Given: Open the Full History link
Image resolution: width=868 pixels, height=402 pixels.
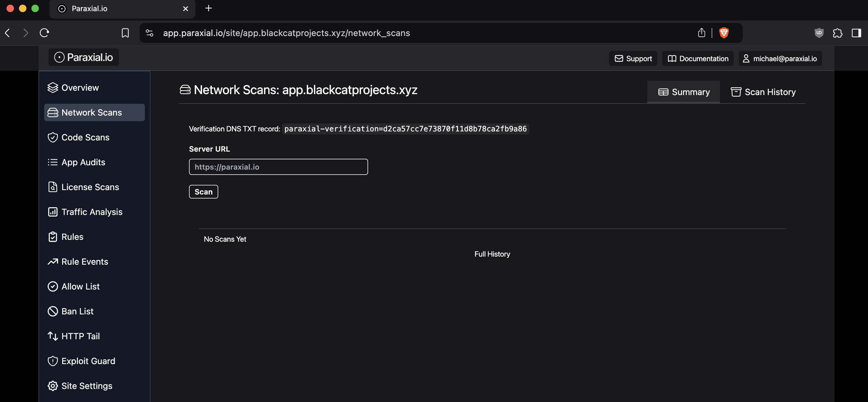Looking at the screenshot, I should point(492,254).
